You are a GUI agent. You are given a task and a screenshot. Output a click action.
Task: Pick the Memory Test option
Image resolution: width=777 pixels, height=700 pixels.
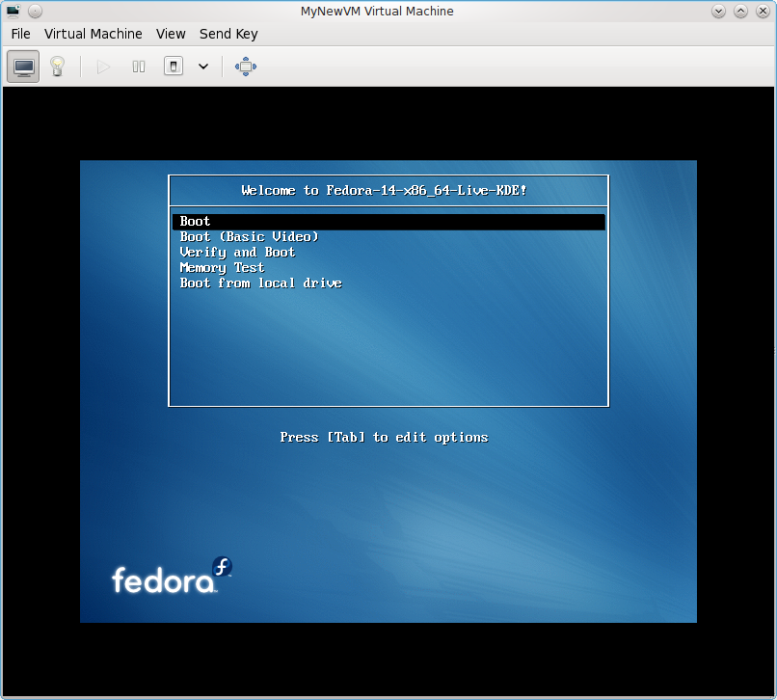222,268
